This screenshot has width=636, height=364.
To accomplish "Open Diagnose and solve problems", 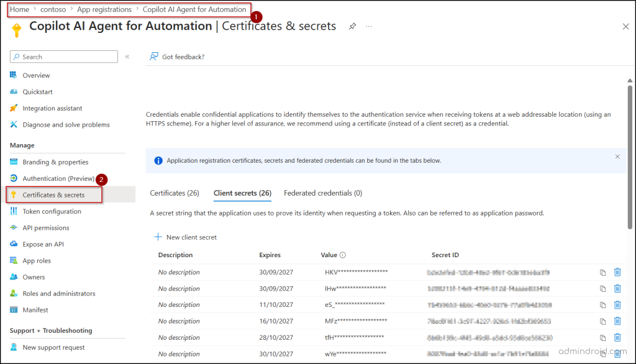I will pyautogui.click(x=66, y=125).
